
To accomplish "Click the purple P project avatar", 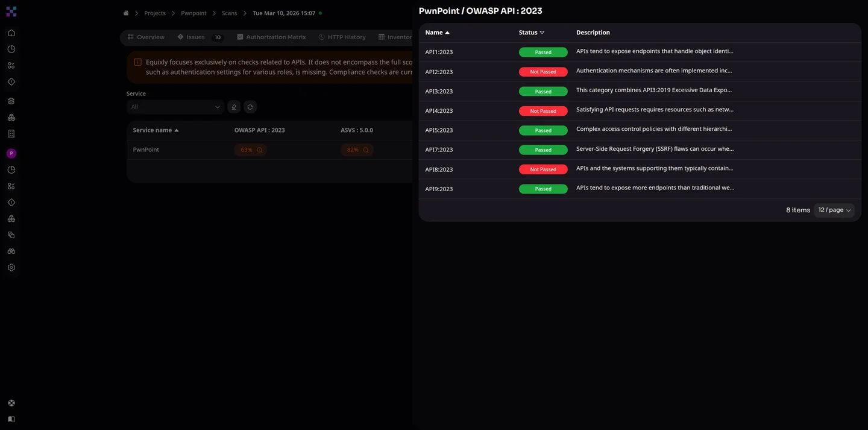I will coord(11,154).
